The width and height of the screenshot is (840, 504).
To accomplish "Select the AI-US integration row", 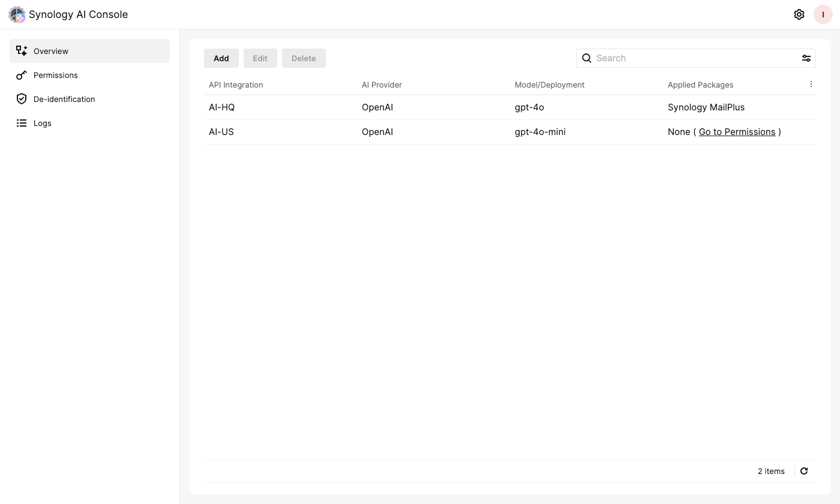I will point(360,131).
